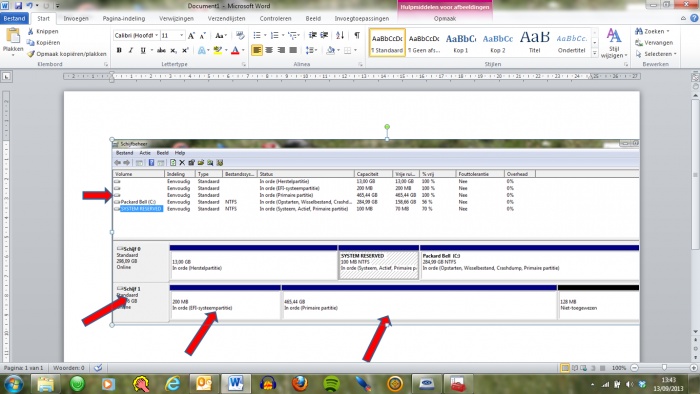Screen dimensions: 700x394
Task: Switch to the Invoegen tab
Action: 76,18
